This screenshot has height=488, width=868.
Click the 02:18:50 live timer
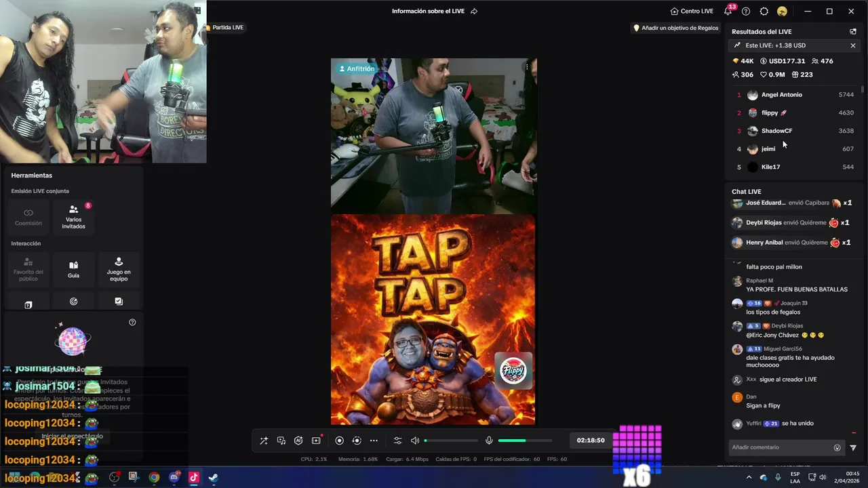click(x=591, y=441)
